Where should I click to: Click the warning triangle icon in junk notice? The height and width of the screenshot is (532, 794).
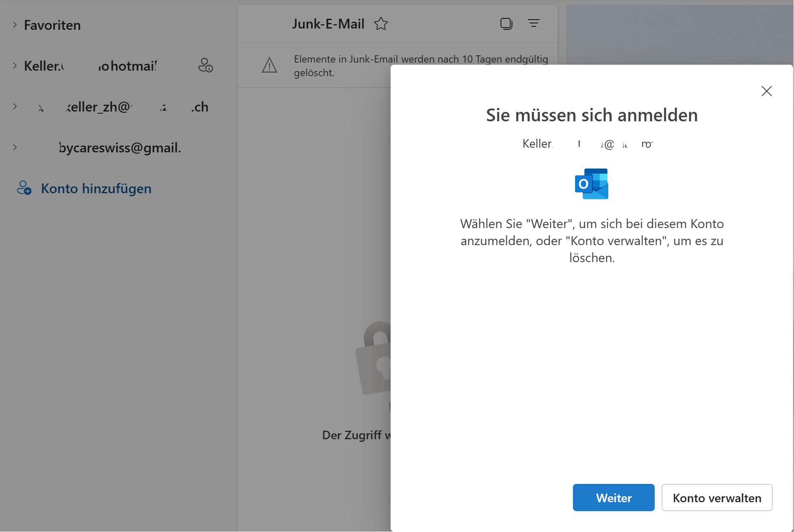pos(270,65)
